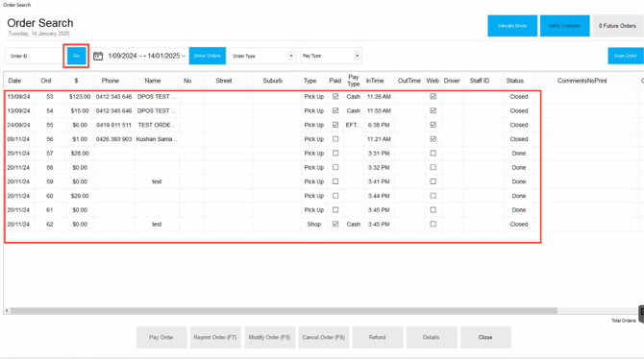The image size is (644, 359).
Task: Select the $28.00 amount cell
Action: click(x=80, y=153)
